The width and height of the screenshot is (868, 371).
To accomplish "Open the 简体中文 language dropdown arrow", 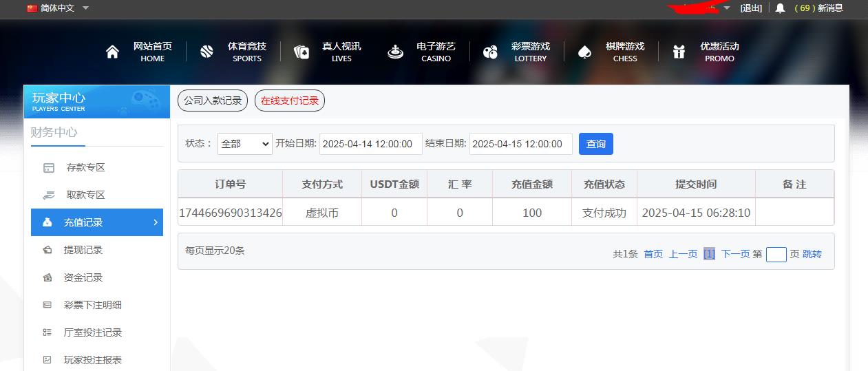I will point(85,8).
